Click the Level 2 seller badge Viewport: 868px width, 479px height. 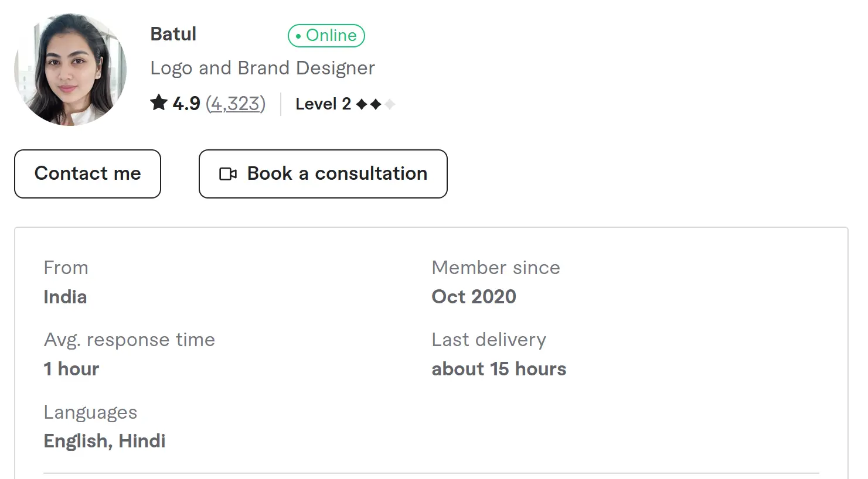click(x=323, y=104)
